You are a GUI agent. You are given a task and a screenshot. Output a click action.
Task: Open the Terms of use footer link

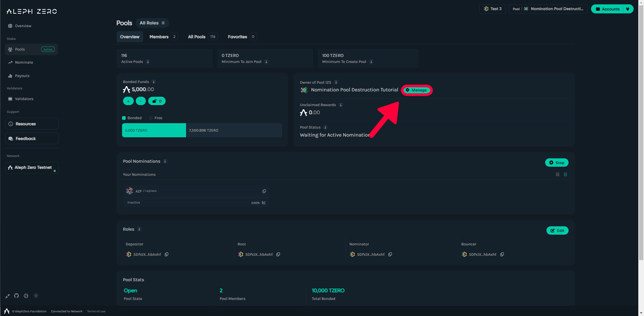pyautogui.click(x=96, y=311)
